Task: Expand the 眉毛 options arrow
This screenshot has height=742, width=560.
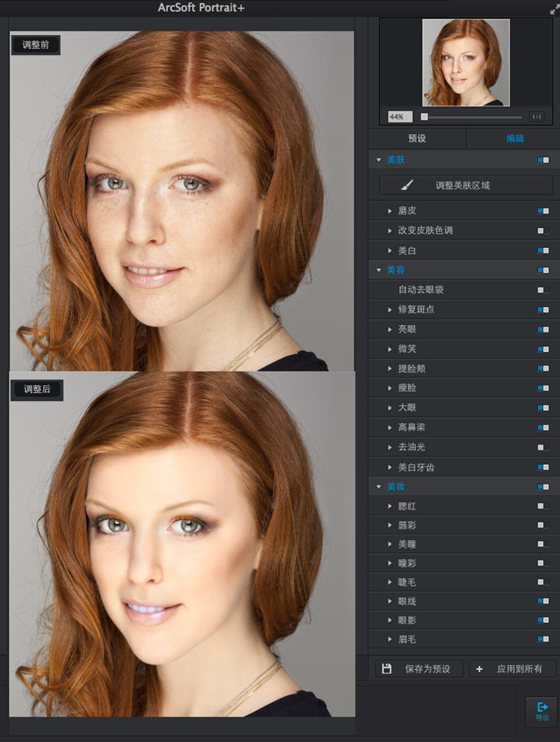Action: pyautogui.click(x=390, y=640)
